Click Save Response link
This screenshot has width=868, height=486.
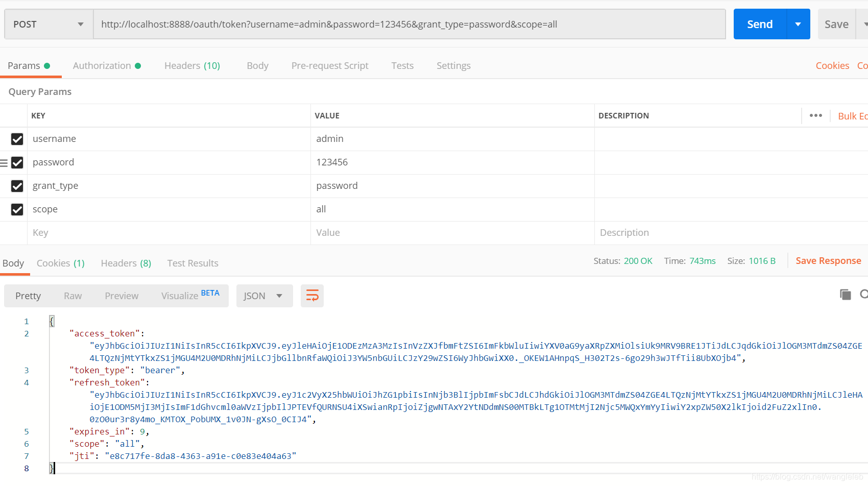828,260
